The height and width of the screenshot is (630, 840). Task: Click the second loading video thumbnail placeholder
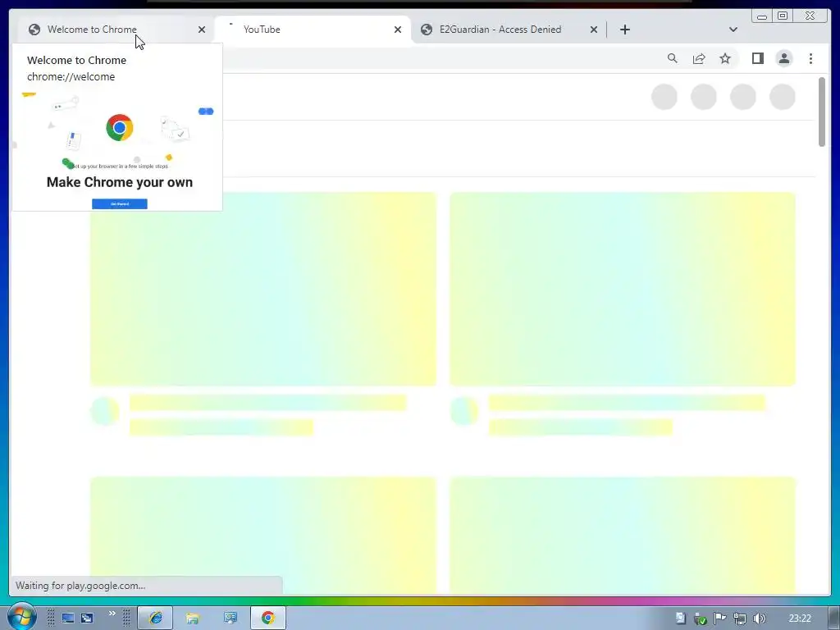coord(623,289)
